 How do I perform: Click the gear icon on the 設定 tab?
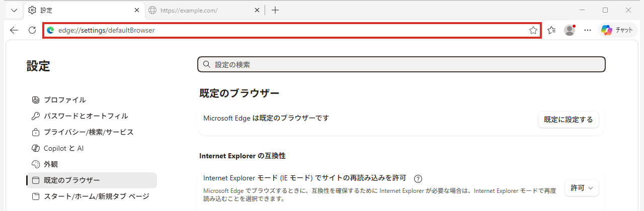32,10
